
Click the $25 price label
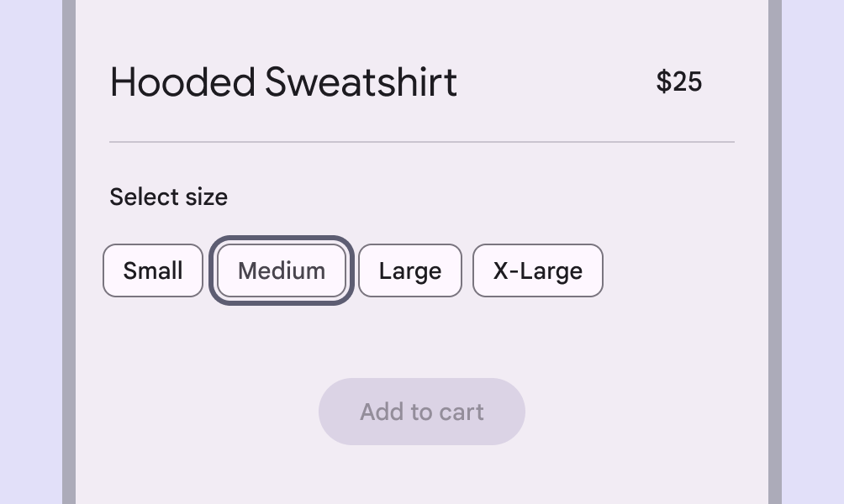click(x=679, y=81)
